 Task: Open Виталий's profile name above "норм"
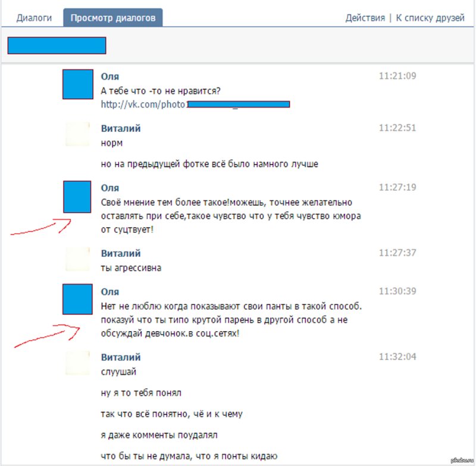[121, 128]
